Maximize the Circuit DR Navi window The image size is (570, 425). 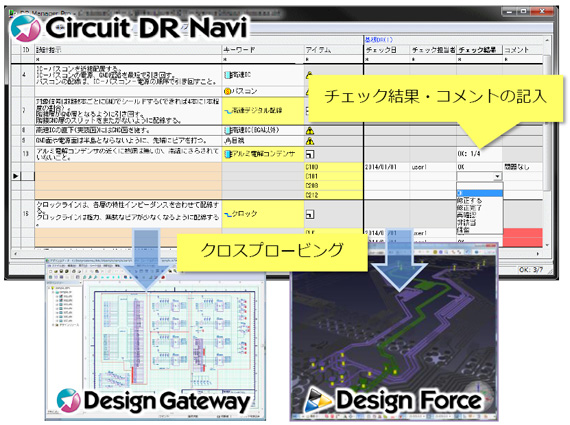[524, 12]
